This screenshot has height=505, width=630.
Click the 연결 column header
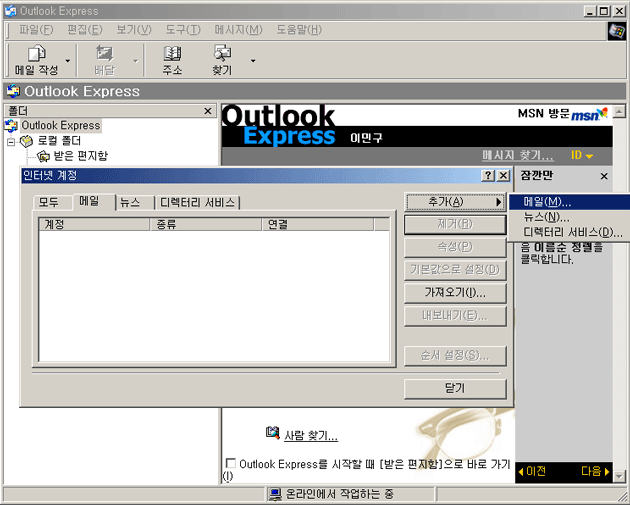pos(318,224)
